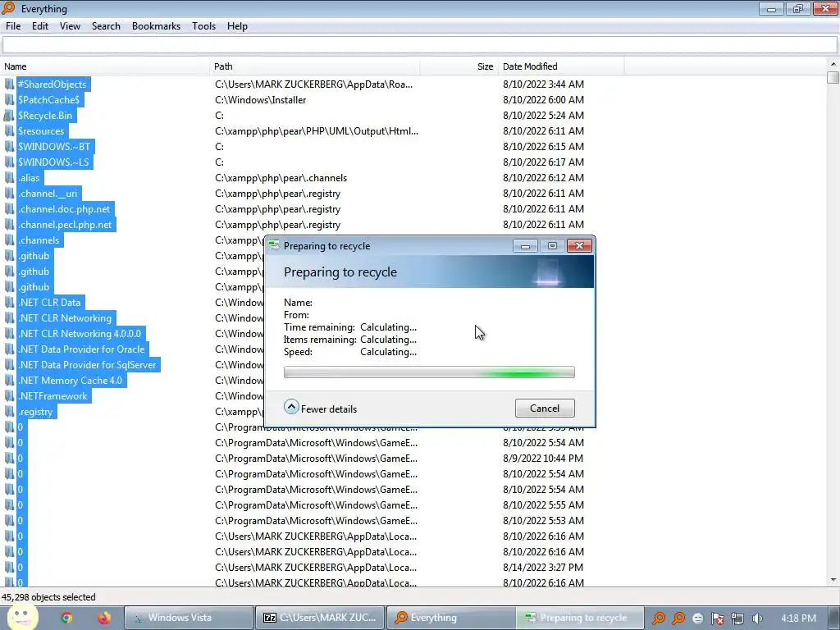The width and height of the screenshot is (840, 630).
Task: Click the 8/14/2022 3:27 PM date cell
Action: 543,568
